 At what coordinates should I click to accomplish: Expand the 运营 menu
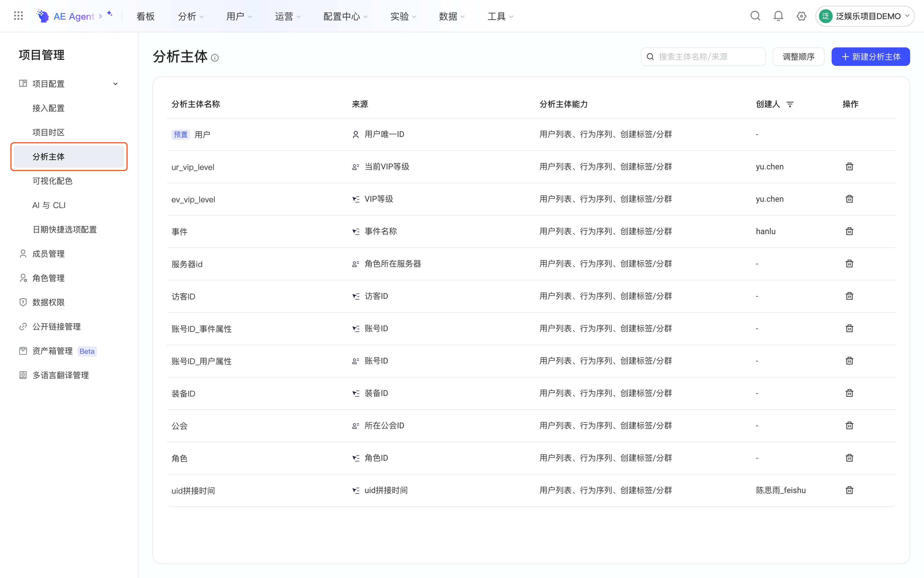(288, 16)
